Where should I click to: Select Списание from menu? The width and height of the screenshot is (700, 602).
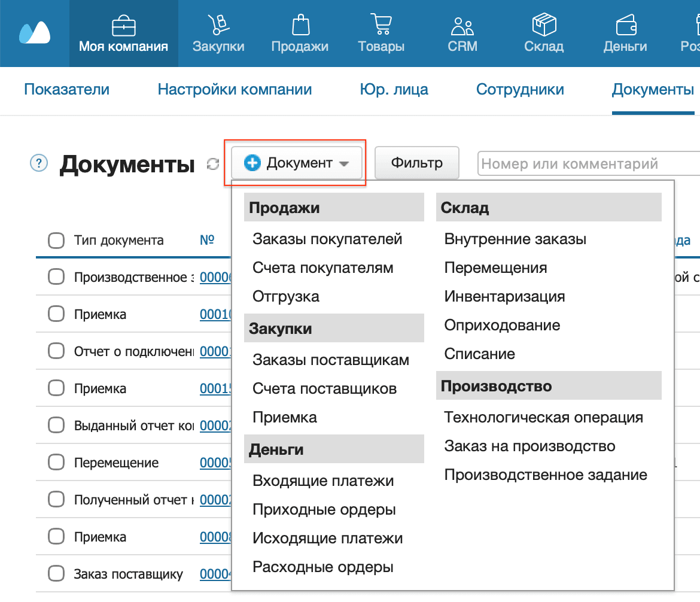[479, 354]
